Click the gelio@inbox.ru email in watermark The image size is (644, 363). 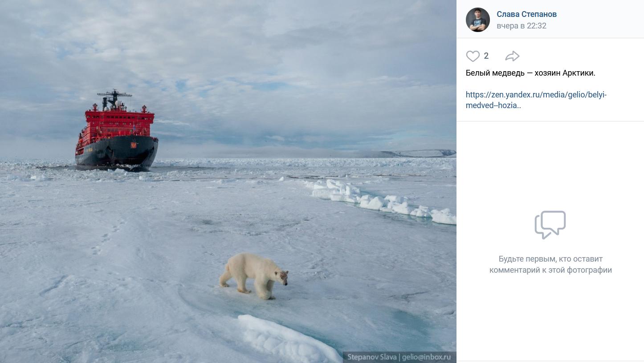click(x=426, y=357)
